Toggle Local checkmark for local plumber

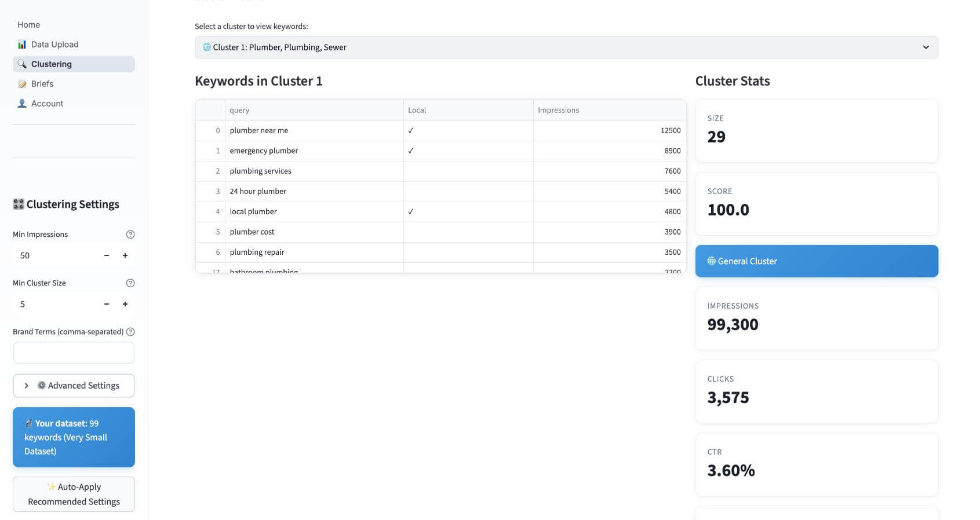(x=411, y=212)
